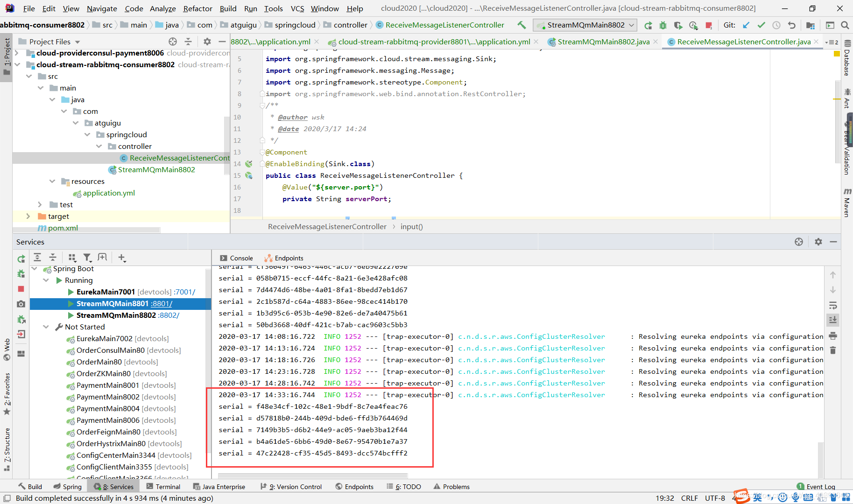Collapse the Spring Boot services node
Screen dimensions: 853x504
pos(34,269)
